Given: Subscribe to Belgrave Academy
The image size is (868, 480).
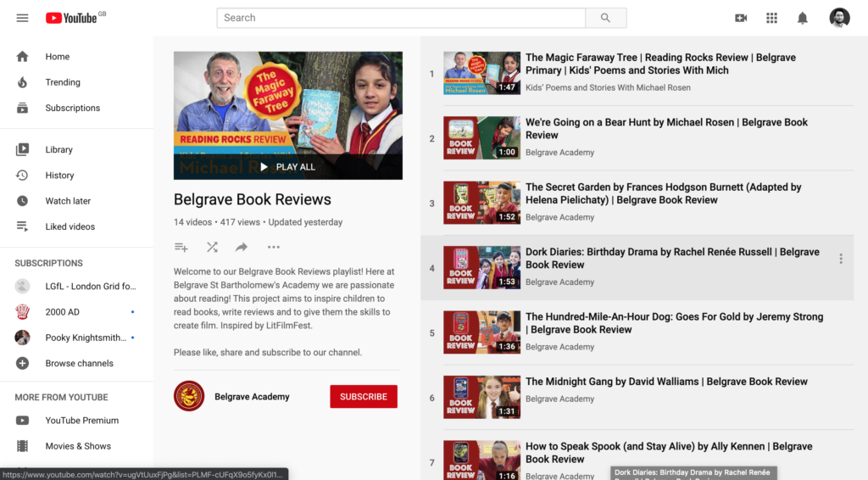Looking at the screenshot, I should [x=364, y=396].
